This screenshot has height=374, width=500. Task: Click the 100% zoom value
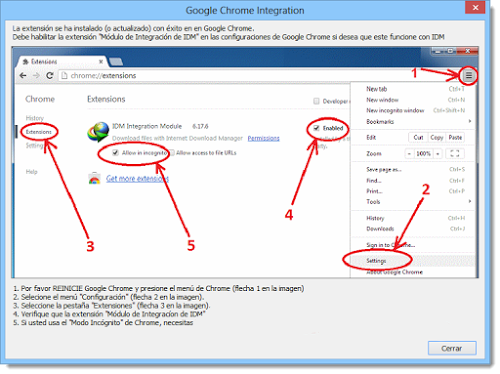(x=423, y=154)
